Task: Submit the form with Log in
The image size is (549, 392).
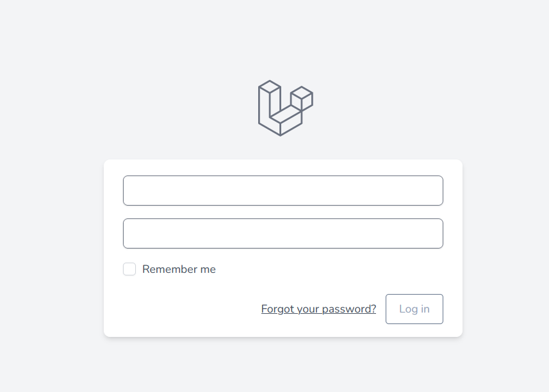Action: [414, 309]
